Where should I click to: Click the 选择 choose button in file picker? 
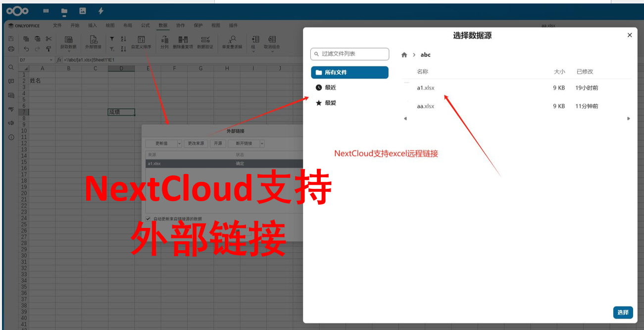623,312
